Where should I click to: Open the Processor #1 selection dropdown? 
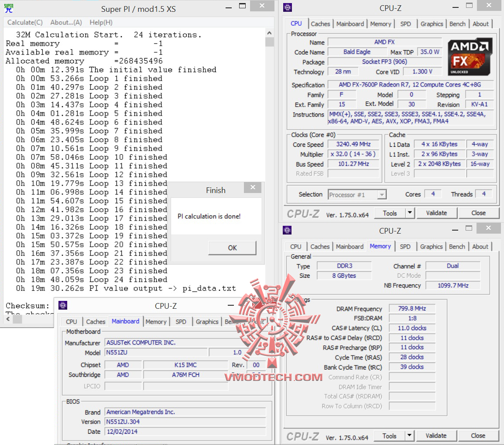pyautogui.click(x=357, y=195)
